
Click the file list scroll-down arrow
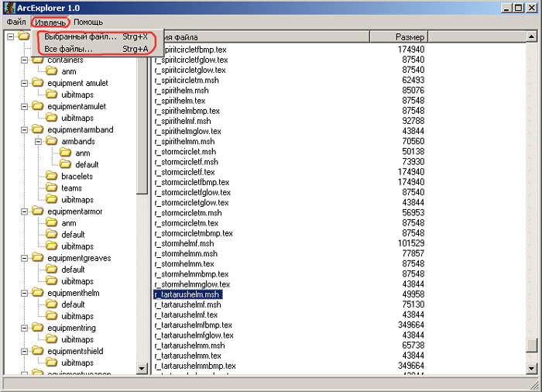[531, 368]
